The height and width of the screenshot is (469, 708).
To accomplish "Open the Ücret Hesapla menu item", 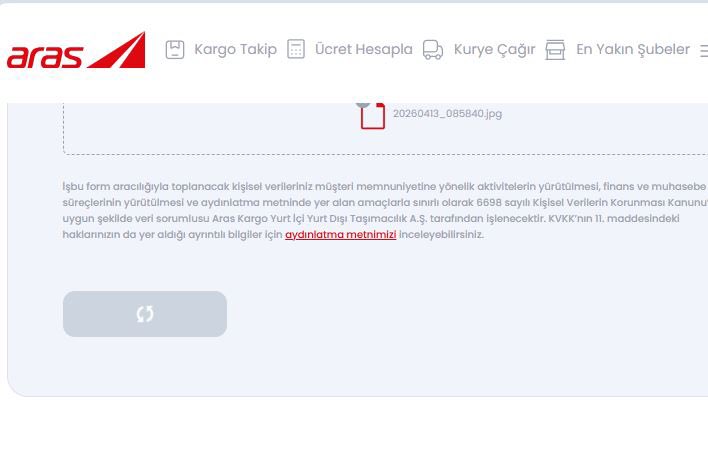I will 363,49.
